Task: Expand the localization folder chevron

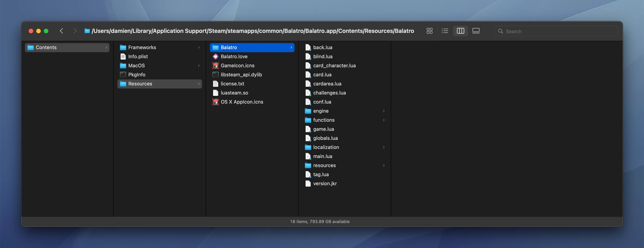Action: pyautogui.click(x=384, y=147)
